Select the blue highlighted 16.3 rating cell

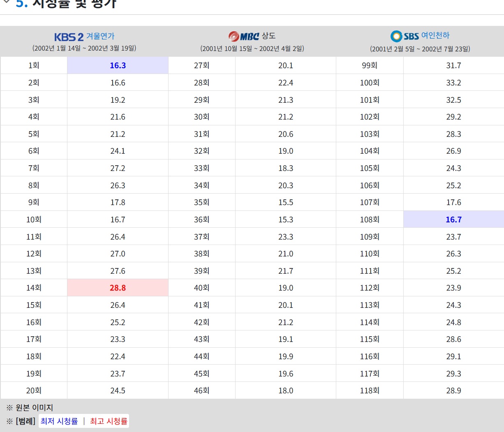pyautogui.click(x=118, y=66)
